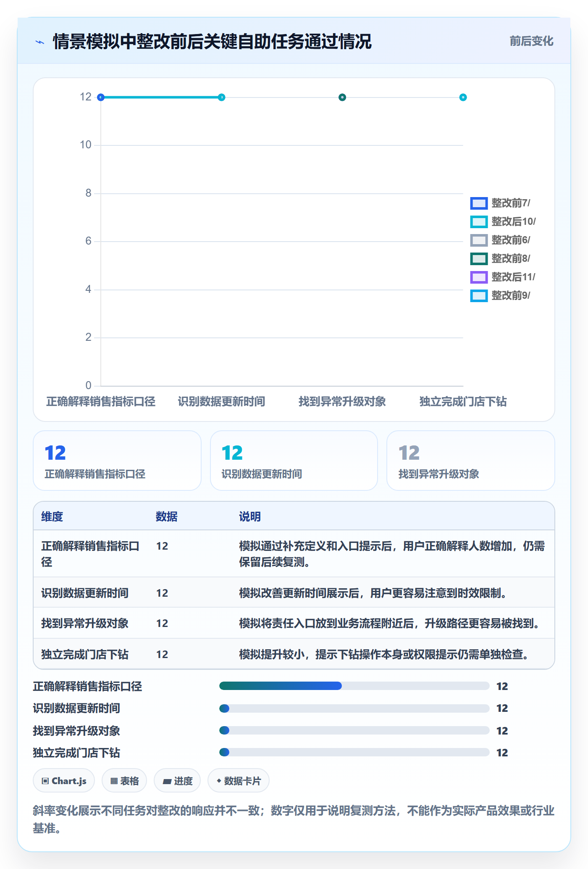The width and height of the screenshot is (588, 869).
Task: Toggle the 整改后11/ legend swatch
Action: (x=479, y=277)
